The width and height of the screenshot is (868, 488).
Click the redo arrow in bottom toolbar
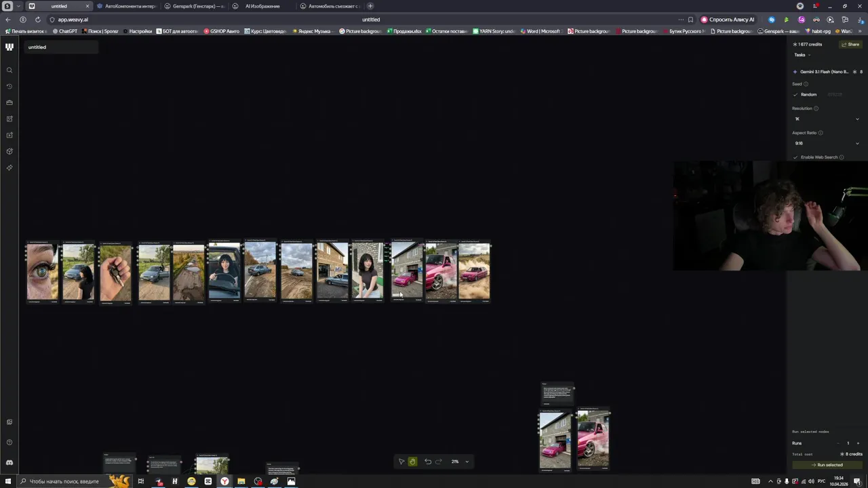(438, 462)
